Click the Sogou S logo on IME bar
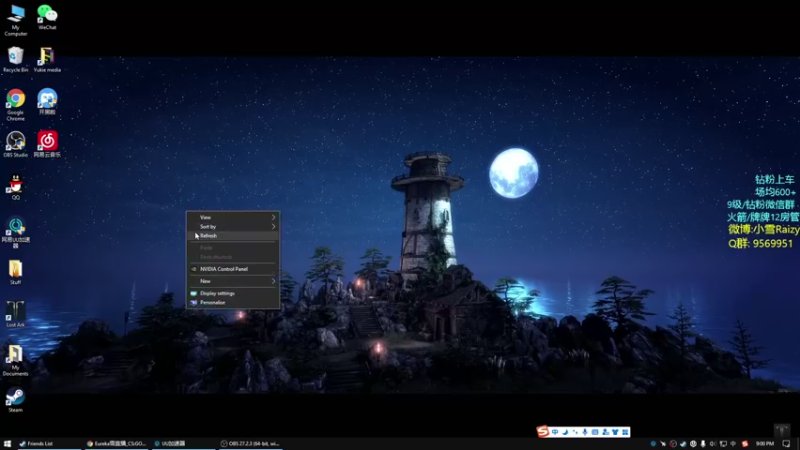Screen dimensions: 800x450 coord(543,432)
